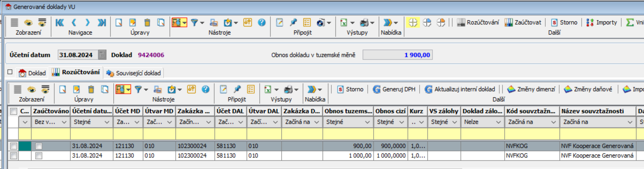Screen dimensions: 644x169
Task: Toggle Zaúčtováno checkbox in 900,00 row
Action: click(39, 146)
